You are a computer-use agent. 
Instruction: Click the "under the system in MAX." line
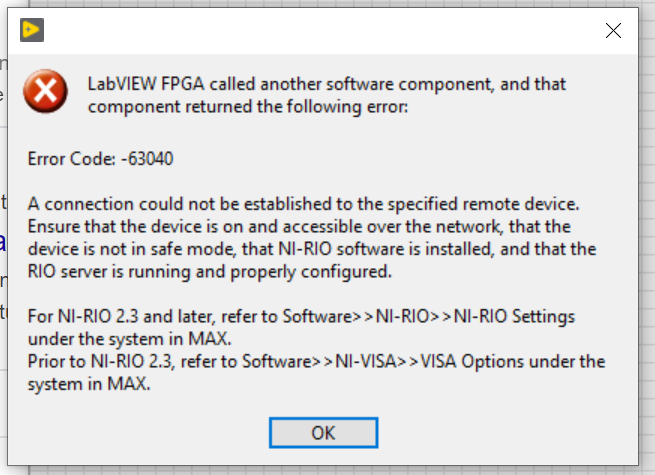129,339
